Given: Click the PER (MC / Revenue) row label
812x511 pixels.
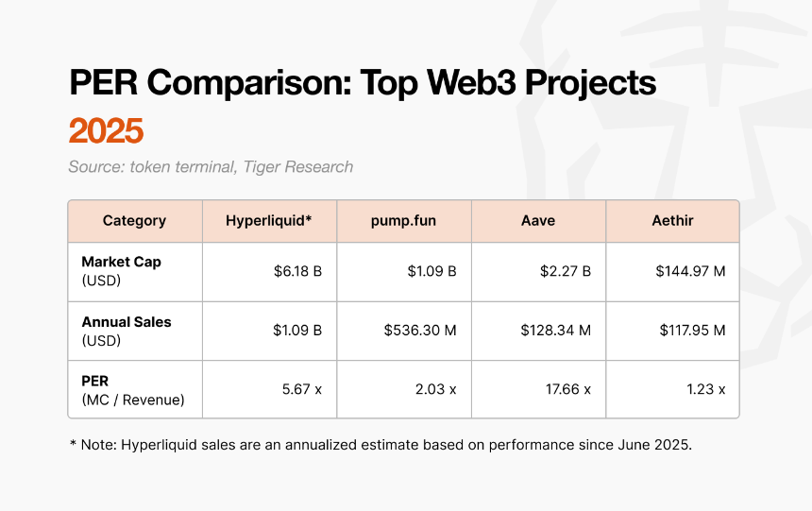Looking at the screenshot, I should click(135, 390).
